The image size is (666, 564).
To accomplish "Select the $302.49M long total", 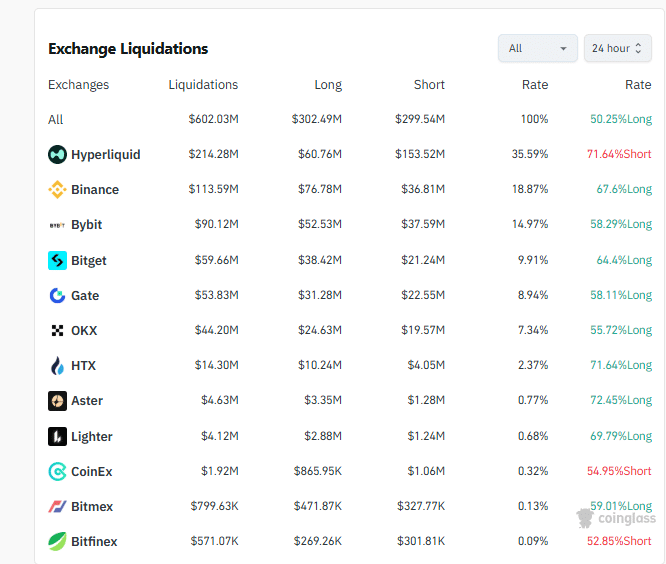I will pos(317,119).
